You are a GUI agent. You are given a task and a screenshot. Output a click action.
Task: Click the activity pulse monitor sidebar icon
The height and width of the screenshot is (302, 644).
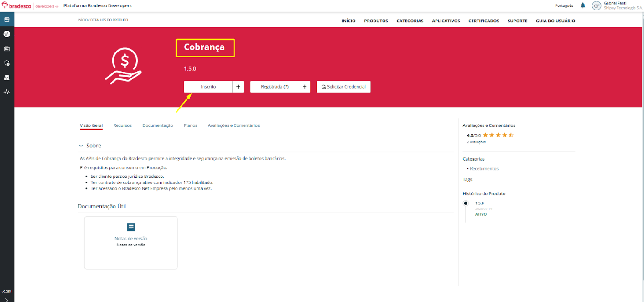point(7,92)
